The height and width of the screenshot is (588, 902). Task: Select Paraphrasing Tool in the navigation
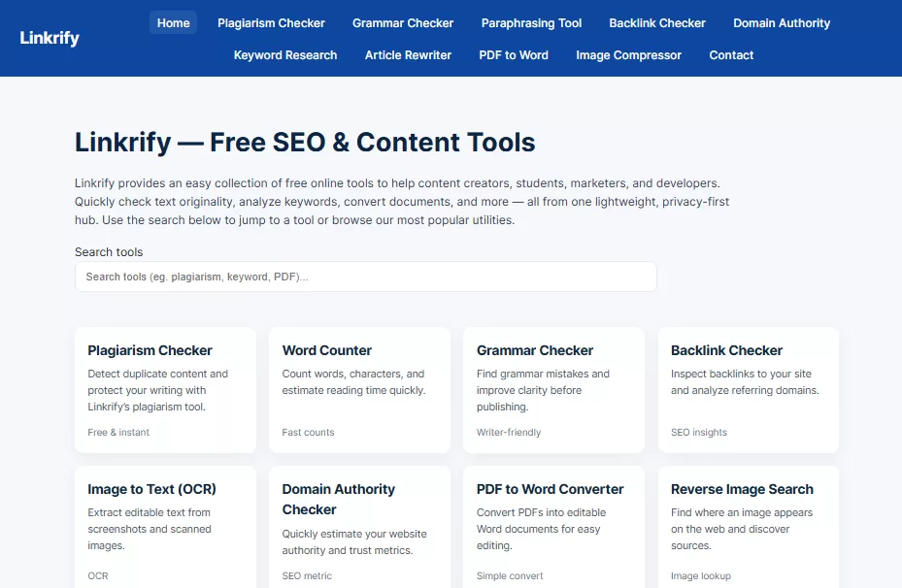(531, 22)
